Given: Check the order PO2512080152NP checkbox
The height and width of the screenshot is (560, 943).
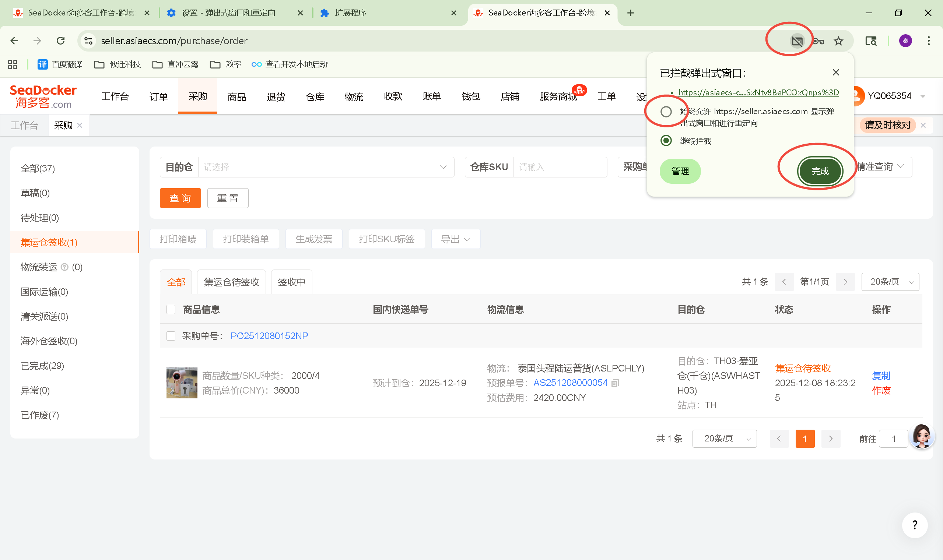Looking at the screenshot, I should point(171,336).
